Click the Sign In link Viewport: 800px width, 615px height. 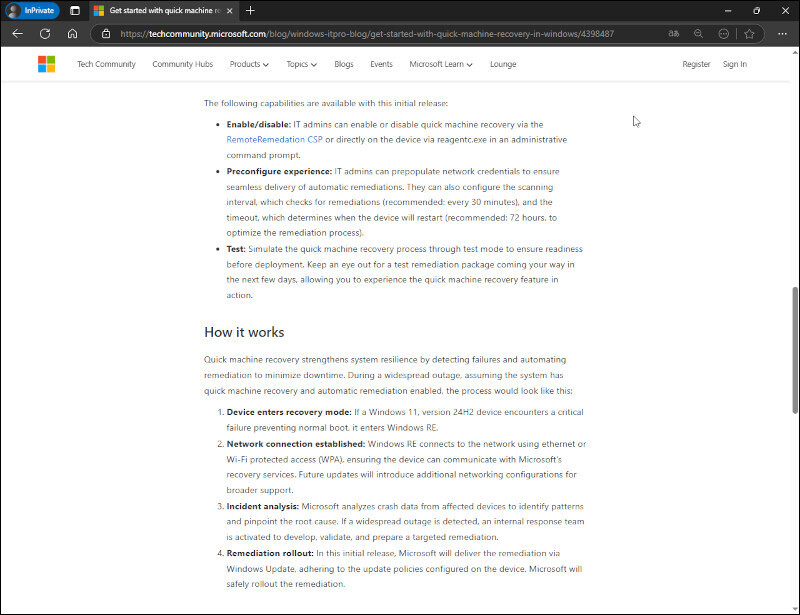(735, 64)
